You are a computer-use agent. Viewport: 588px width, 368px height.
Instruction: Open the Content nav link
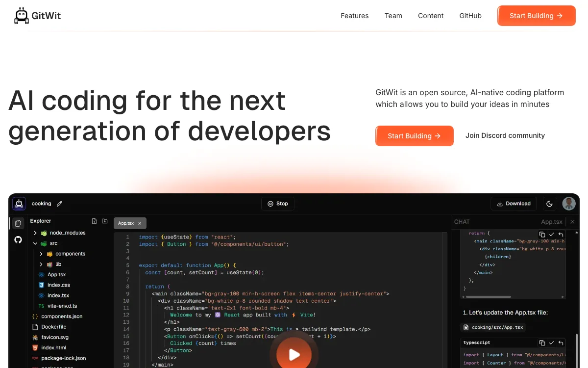(431, 16)
